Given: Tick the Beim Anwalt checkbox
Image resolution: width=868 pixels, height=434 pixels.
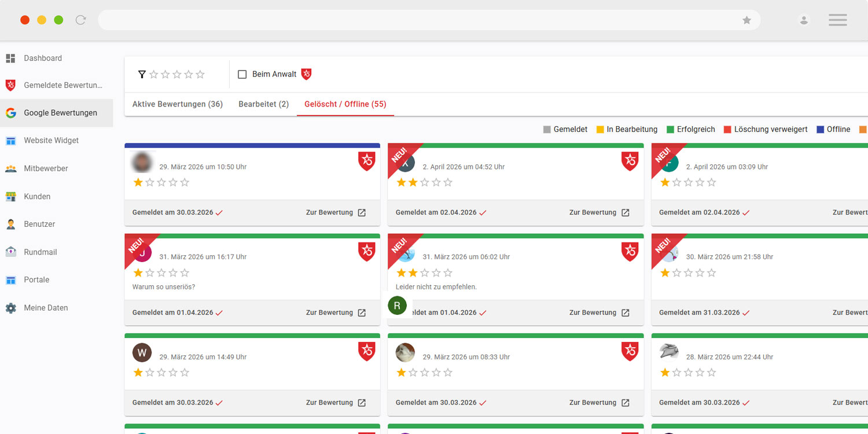Looking at the screenshot, I should 242,75.
